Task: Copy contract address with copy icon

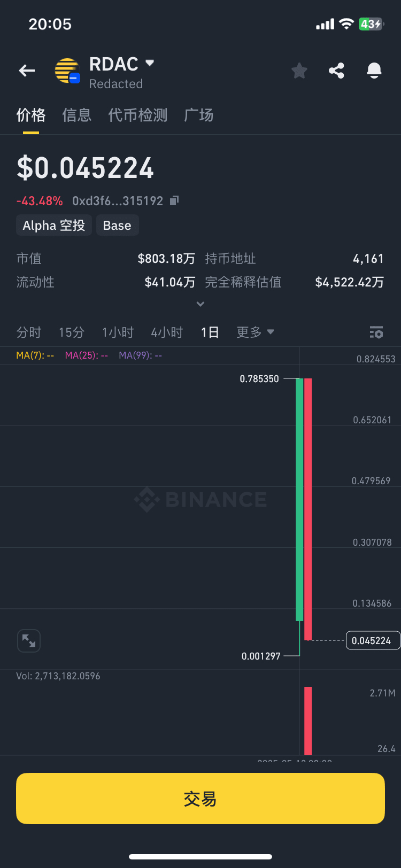Action: click(174, 200)
